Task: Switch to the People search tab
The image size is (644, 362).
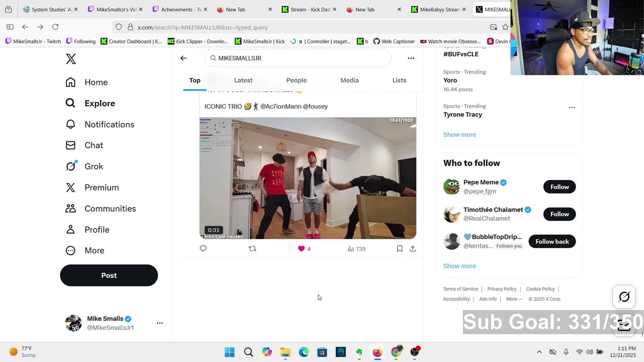Action: (296, 80)
